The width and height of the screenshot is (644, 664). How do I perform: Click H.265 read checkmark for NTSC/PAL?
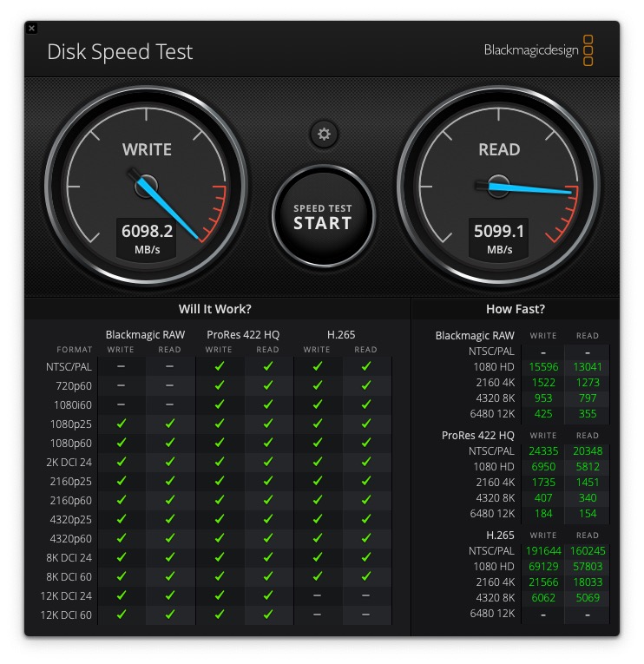(366, 366)
